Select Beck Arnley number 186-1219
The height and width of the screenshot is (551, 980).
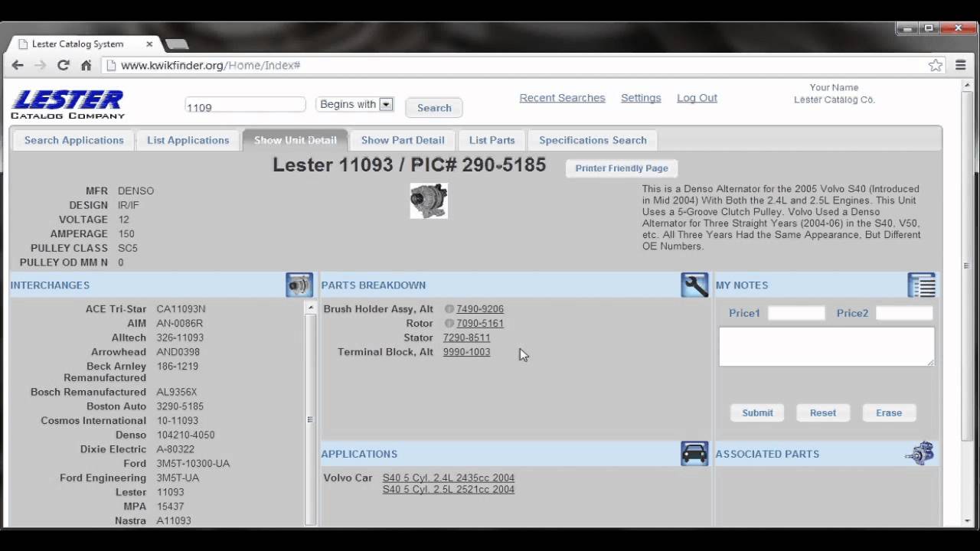pyautogui.click(x=177, y=367)
